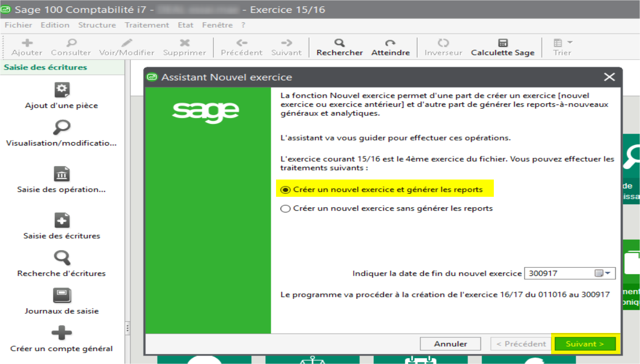640x364 pixels.
Task: Click the Rechercher magnifier toolbar icon
Action: tap(339, 43)
